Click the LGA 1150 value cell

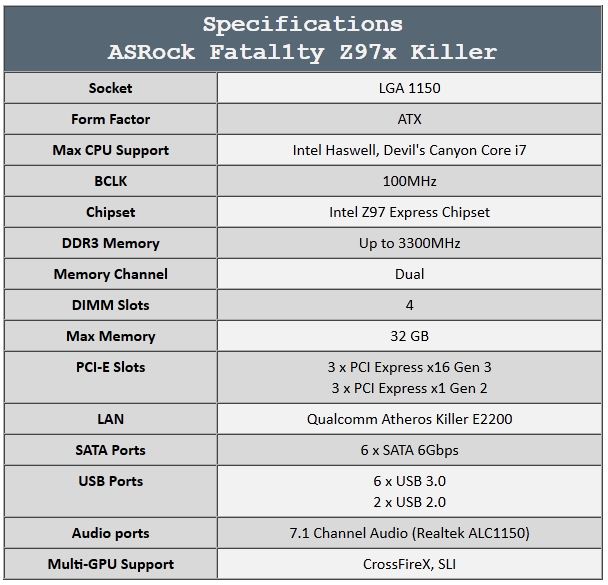click(409, 88)
